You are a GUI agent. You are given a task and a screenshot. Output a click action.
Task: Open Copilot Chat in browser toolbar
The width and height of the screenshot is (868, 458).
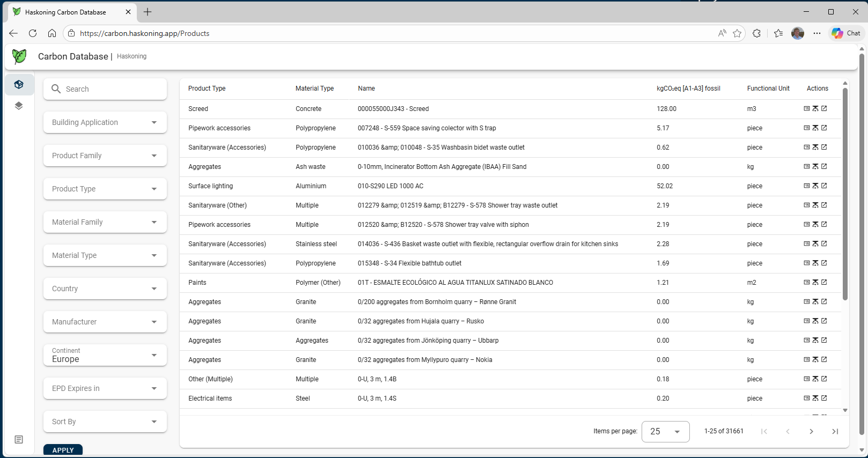846,33
